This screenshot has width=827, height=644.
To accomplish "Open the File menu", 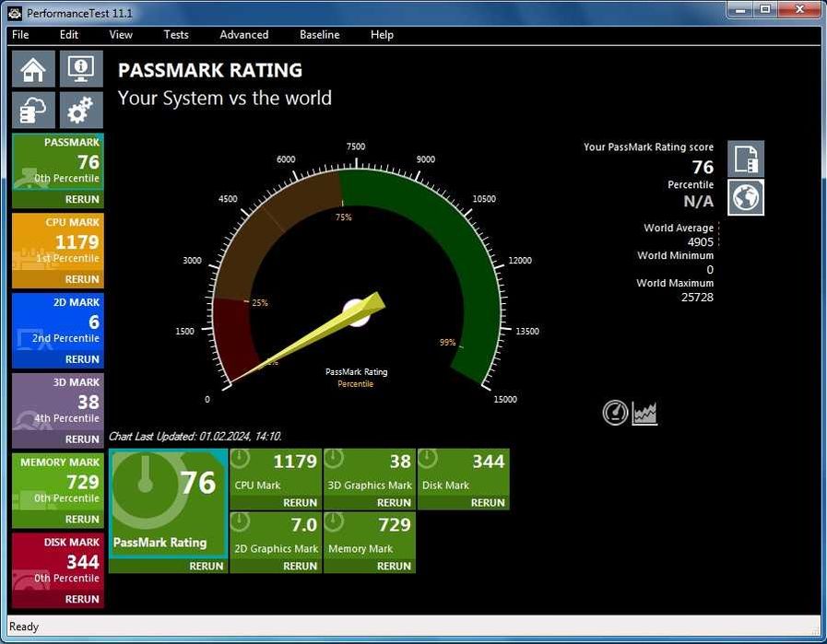I will (x=20, y=35).
